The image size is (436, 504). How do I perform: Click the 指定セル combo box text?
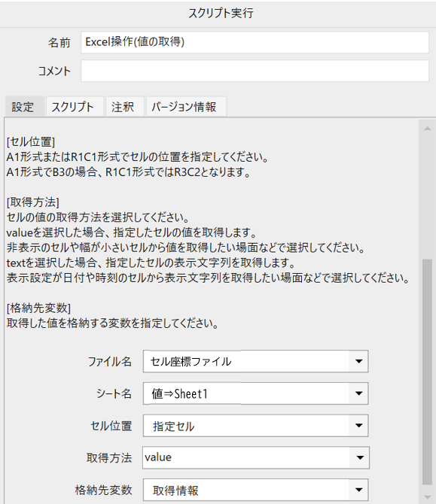tap(174, 427)
